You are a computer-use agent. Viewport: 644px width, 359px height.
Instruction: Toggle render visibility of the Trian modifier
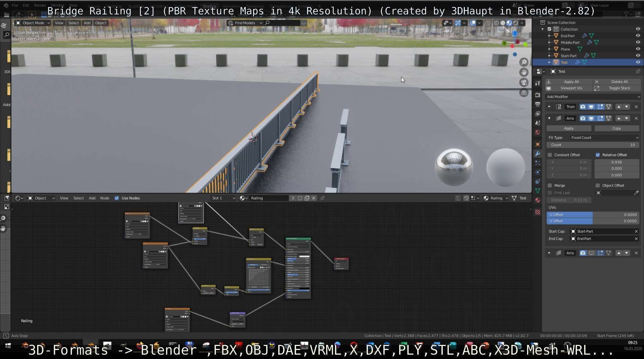(x=583, y=107)
